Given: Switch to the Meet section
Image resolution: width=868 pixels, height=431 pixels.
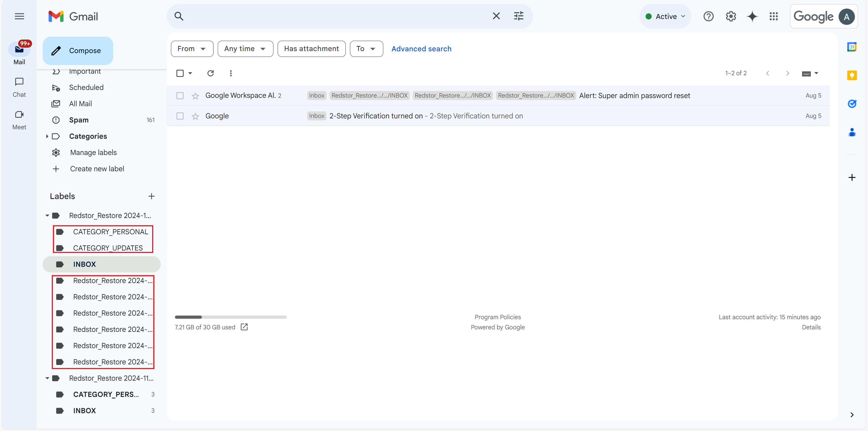Looking at the screenshot, I should 19,120.
